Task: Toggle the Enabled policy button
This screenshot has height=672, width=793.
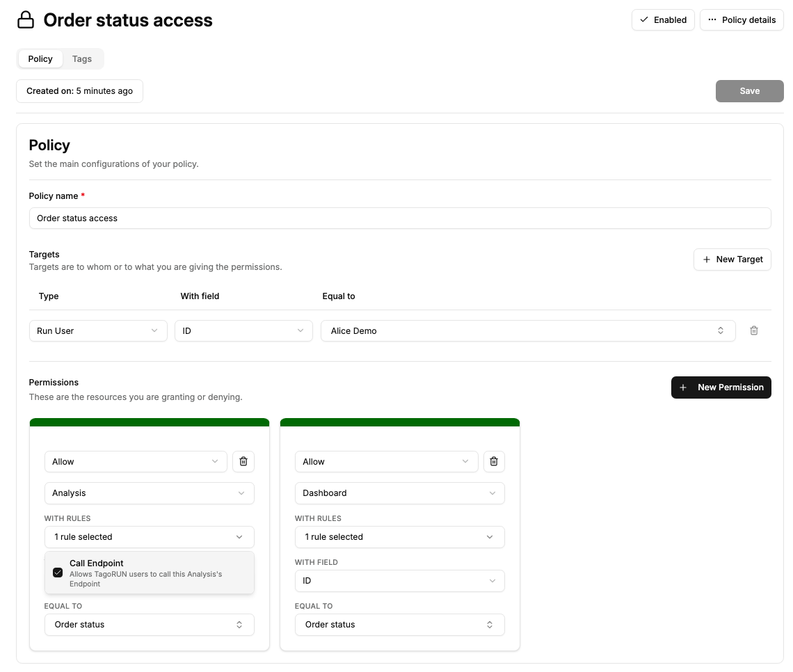Action: (663, 20)
